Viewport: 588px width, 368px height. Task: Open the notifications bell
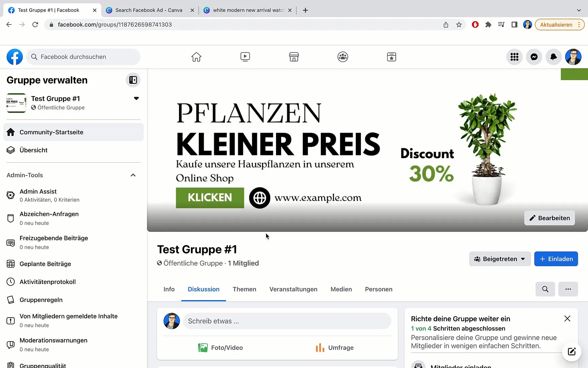pos(554,57)
